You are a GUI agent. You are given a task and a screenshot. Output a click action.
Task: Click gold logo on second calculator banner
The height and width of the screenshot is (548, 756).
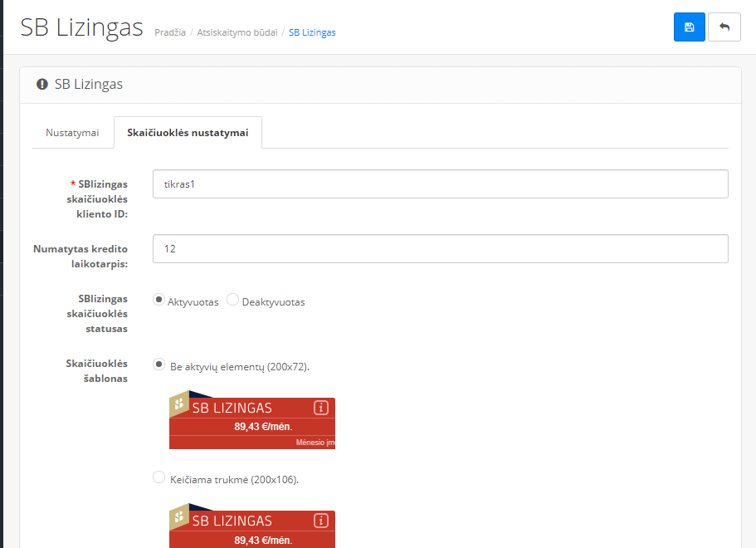point(179,516)
